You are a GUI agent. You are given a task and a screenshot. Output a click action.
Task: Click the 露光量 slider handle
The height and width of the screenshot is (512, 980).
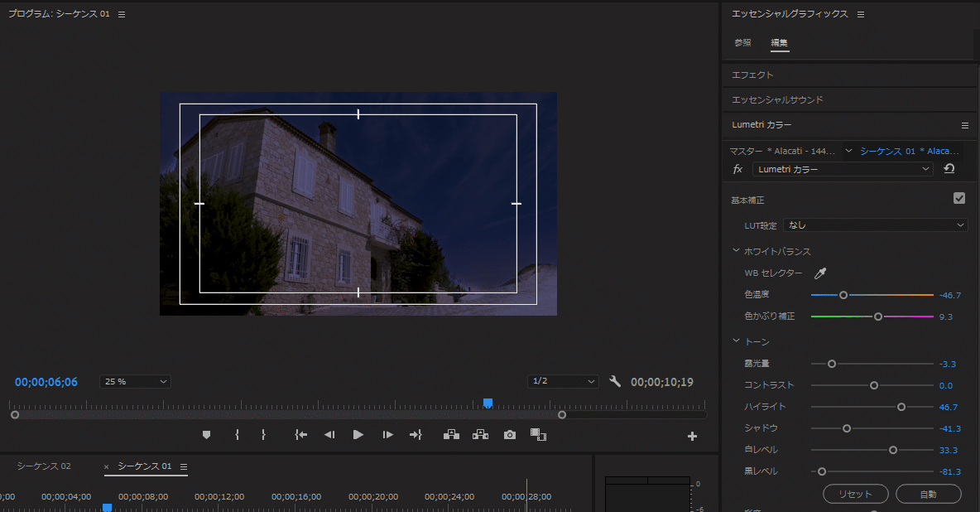point(832,364)
